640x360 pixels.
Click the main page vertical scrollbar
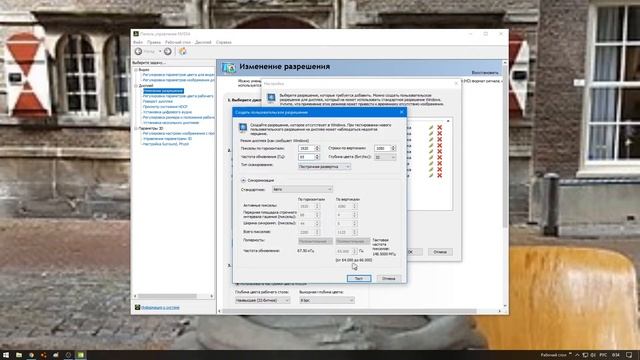pyautogui.click(x=505, y=184)
